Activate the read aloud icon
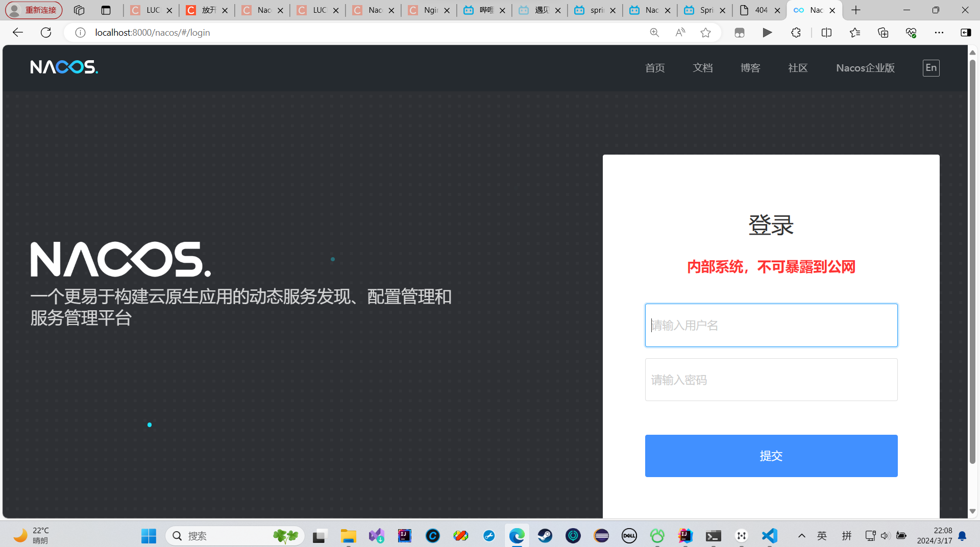This screenshot has height=547, width=980. [x=680, y=33]
